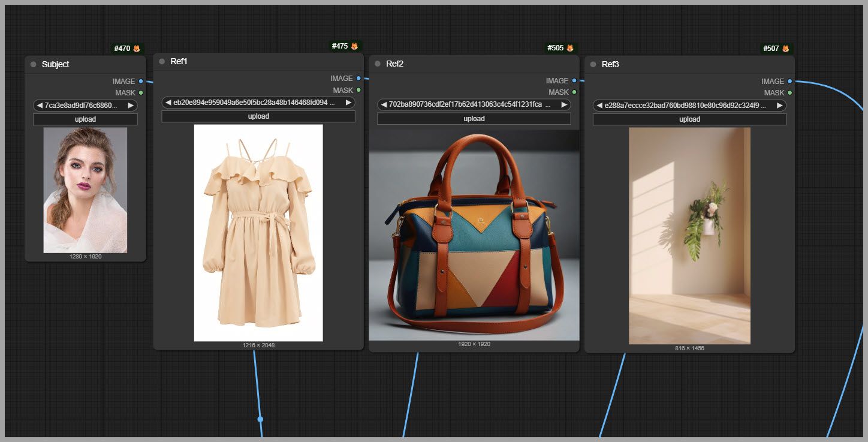
Task: Click the beige dress preview thumbnail
Action: [x=258, y=233]
